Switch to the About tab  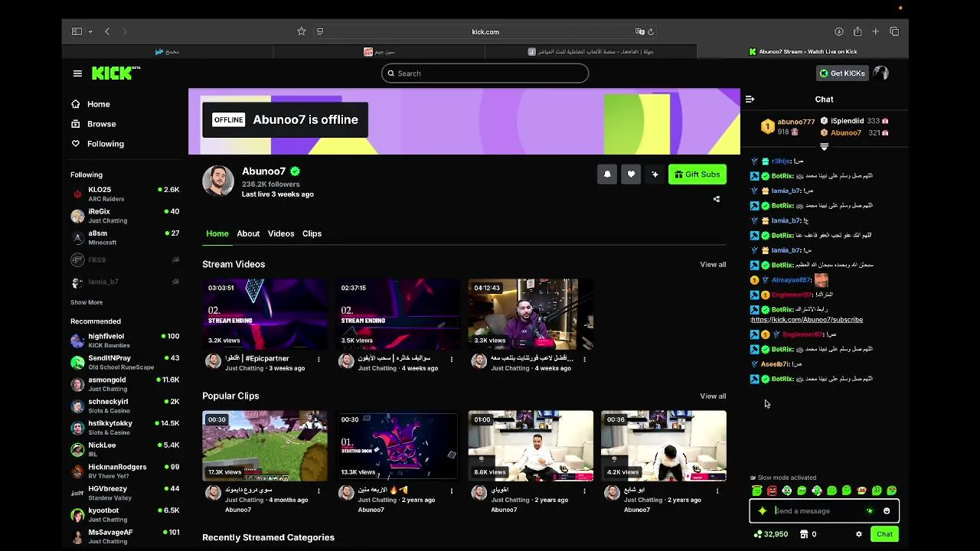tap(248, 233)
